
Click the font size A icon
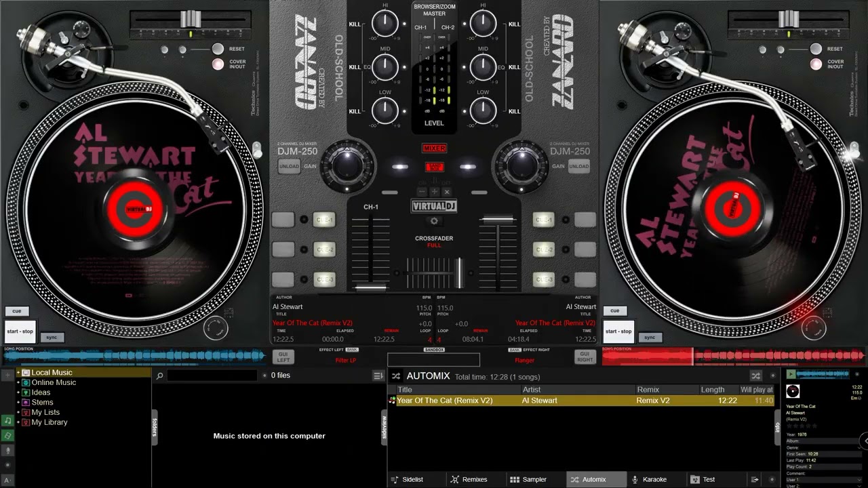pos(7,481)
